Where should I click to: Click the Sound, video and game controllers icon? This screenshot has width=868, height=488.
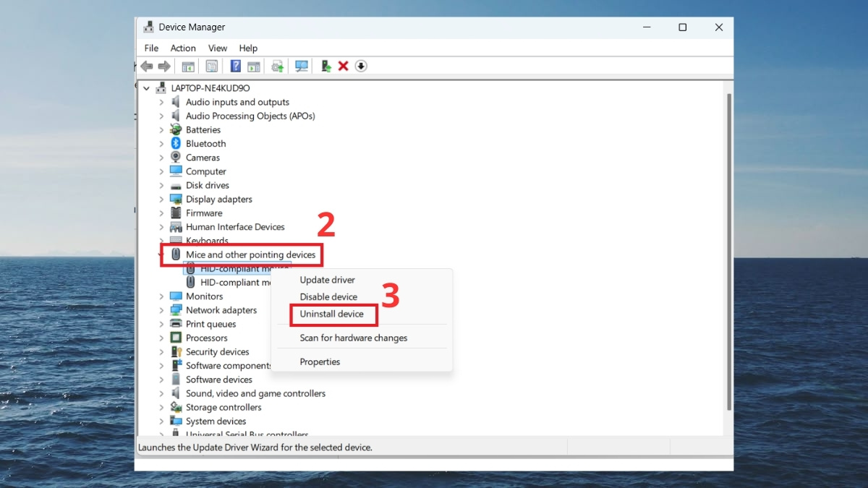(176, 394)
